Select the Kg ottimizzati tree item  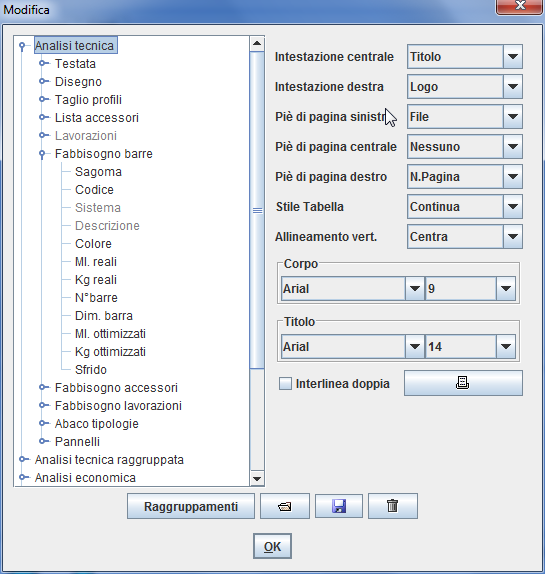click(x=110, y=352)
